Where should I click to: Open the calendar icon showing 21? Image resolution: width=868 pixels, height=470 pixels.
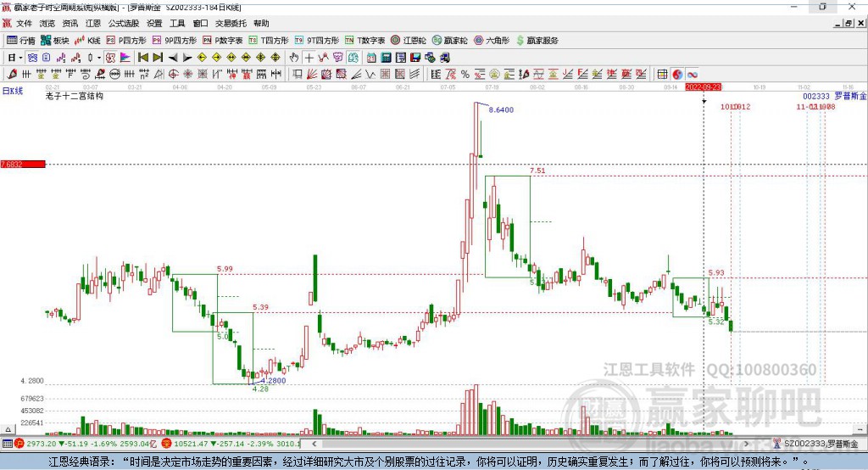pyautogui.click(x=371, y=58)
